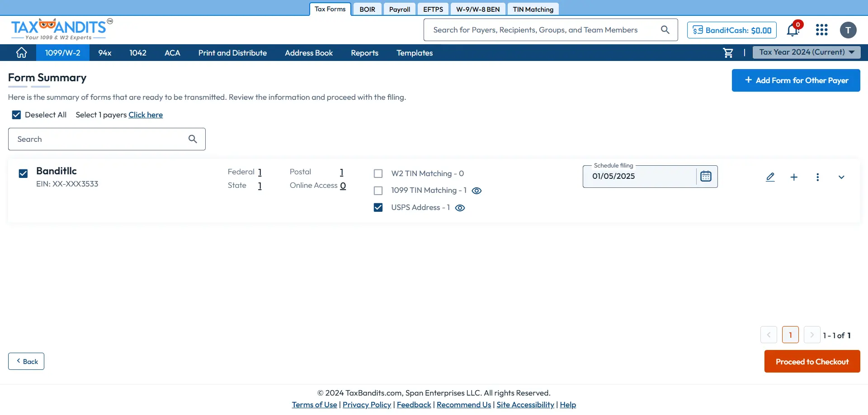Open the 94x menu
The image size is (868, 415).
(x=105, y=53)
